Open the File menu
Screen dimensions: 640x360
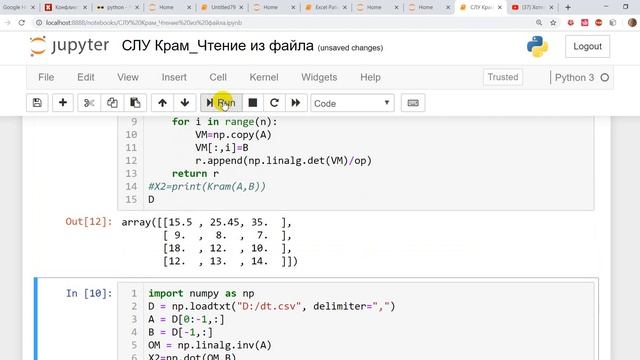(46, 77)
